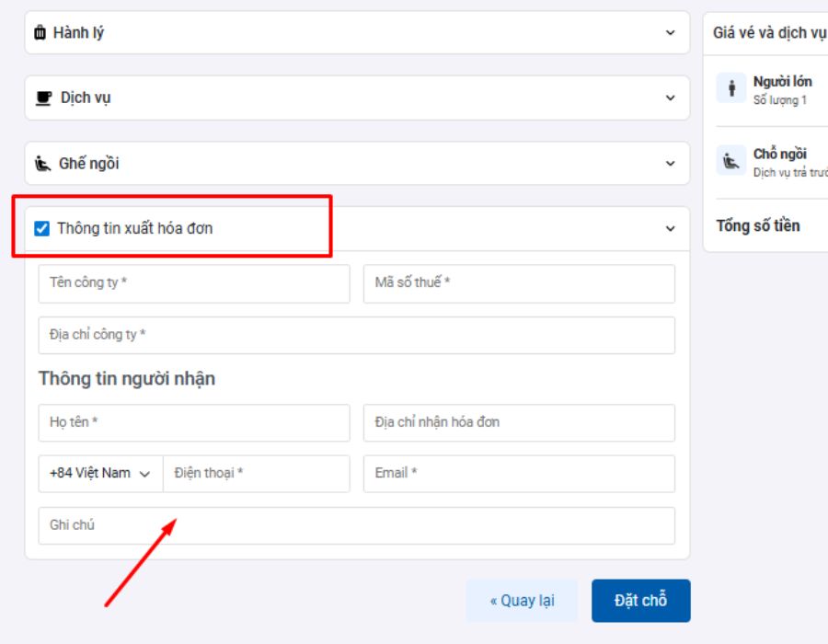828x644 pixels.
Task: Expand the Hành lý section chevron
Action: pyautogui.click(x=670, y=33)
